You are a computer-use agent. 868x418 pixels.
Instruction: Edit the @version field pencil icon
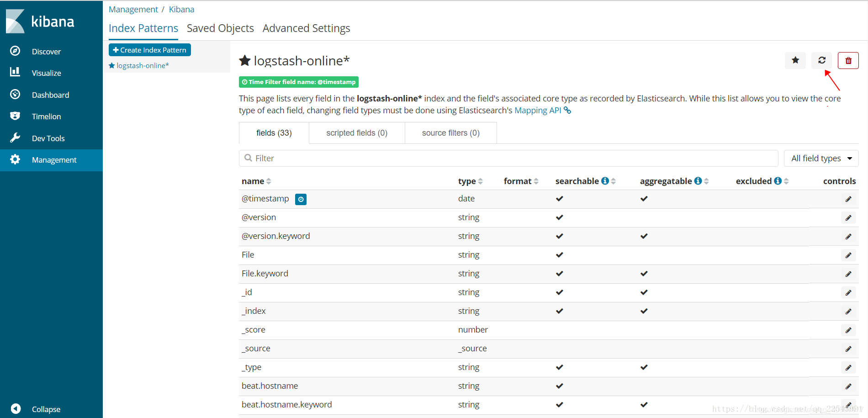(848, 218)
